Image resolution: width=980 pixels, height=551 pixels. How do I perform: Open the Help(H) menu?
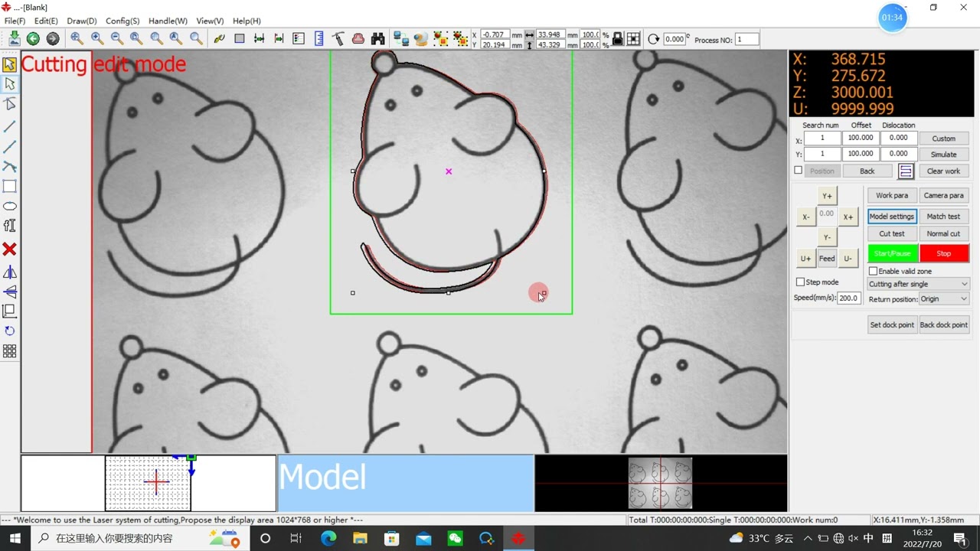click(247, 21)
